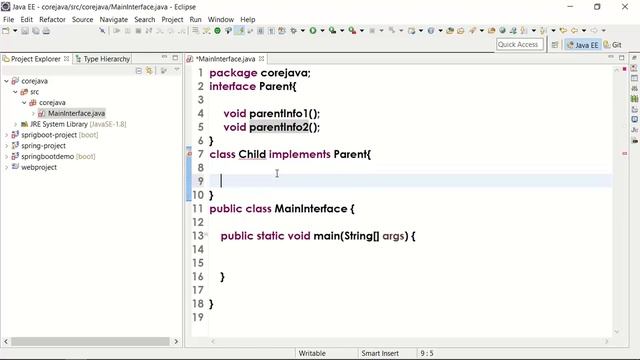Click the red error overview marker beside line 7
Screen dimensions: 640x360
tap(624, 153)
